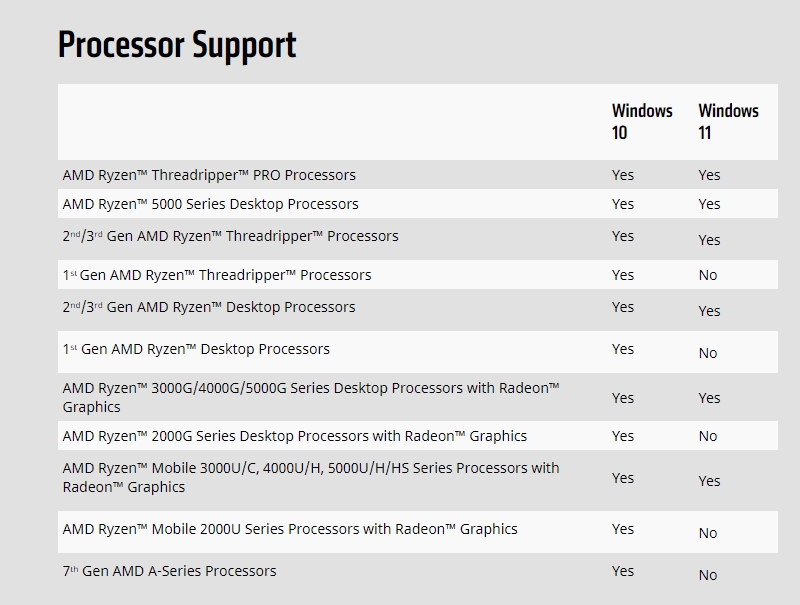Viewport: 800px width, 605px height.
Task: Click Windows 11 'Yes' for Ryzen 5000 Series
Action: [709, 204]
